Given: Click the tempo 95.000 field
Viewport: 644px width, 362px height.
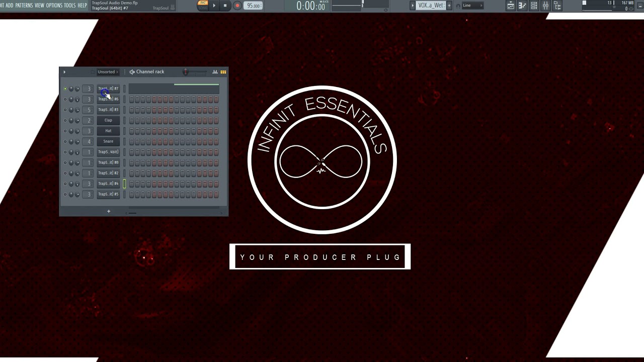Looking at the screenshot, I should coord(254,6).
